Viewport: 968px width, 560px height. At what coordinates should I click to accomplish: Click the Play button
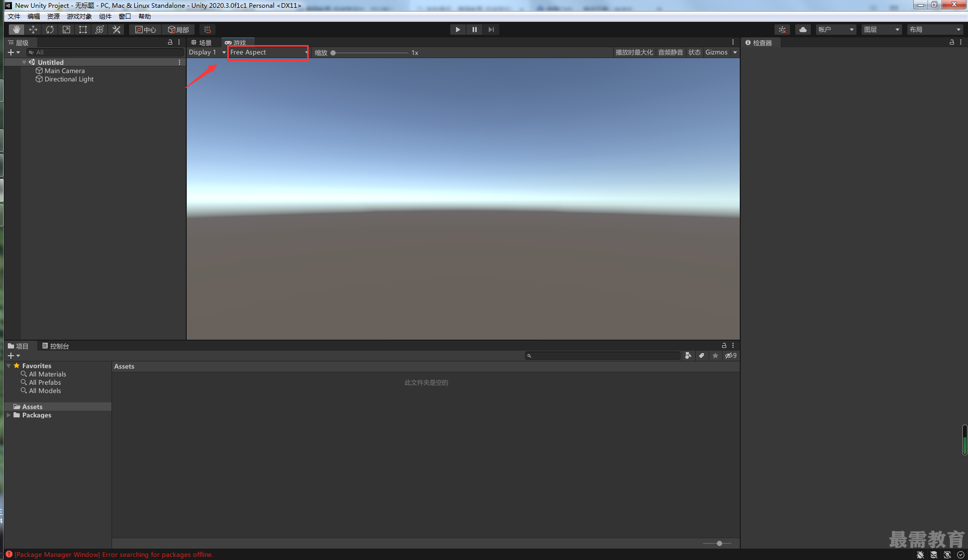[x=458, y=30]
